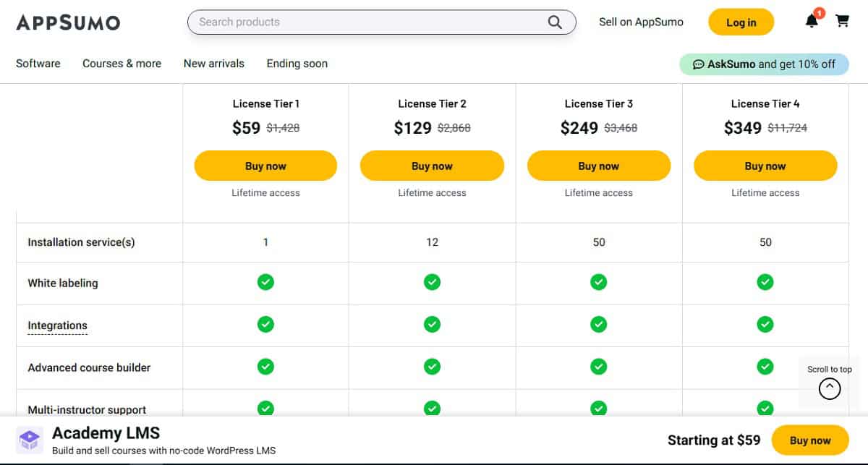Open AskSumo 10% off chat banner

click(764, 64)
